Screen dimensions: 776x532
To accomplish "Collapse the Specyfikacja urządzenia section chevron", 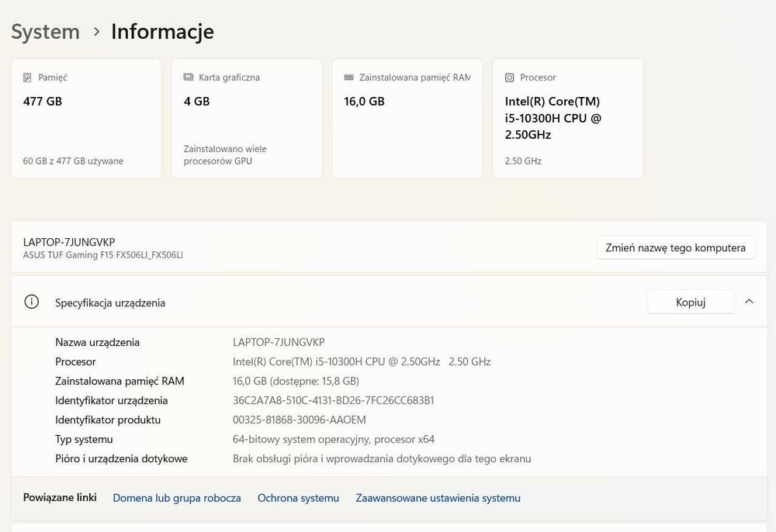I will click(749, 302).
